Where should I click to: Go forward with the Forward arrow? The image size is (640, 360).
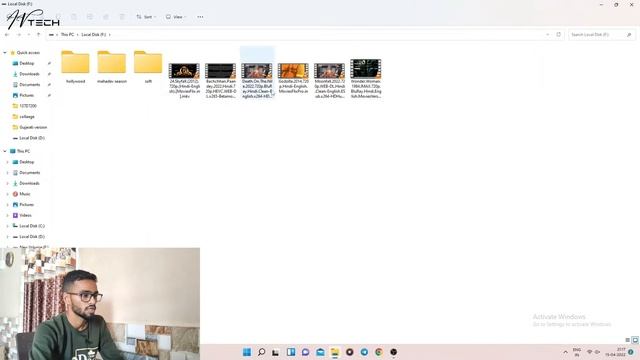[18, 35]
